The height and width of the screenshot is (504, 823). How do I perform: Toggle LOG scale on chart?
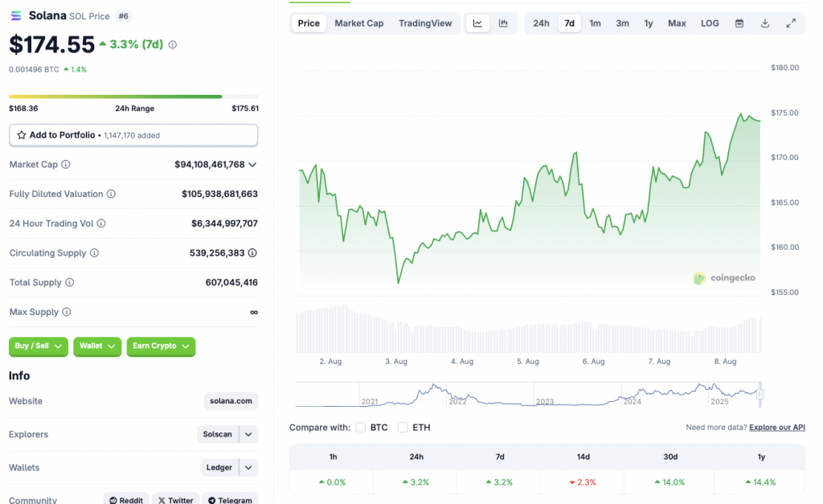(710, 23)
